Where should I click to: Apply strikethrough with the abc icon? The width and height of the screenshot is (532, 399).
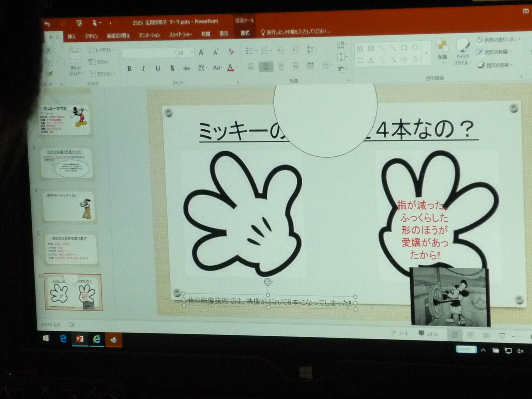coord(187,68)
